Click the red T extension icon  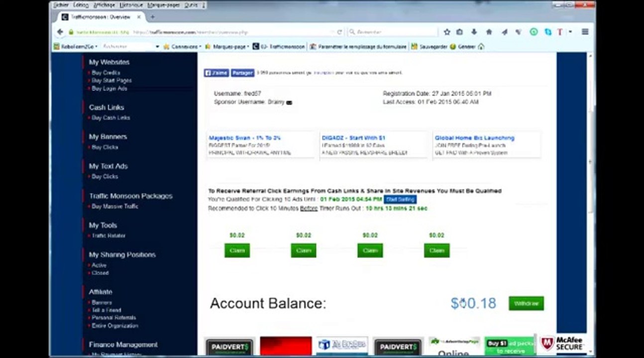[x=560, y=32]
